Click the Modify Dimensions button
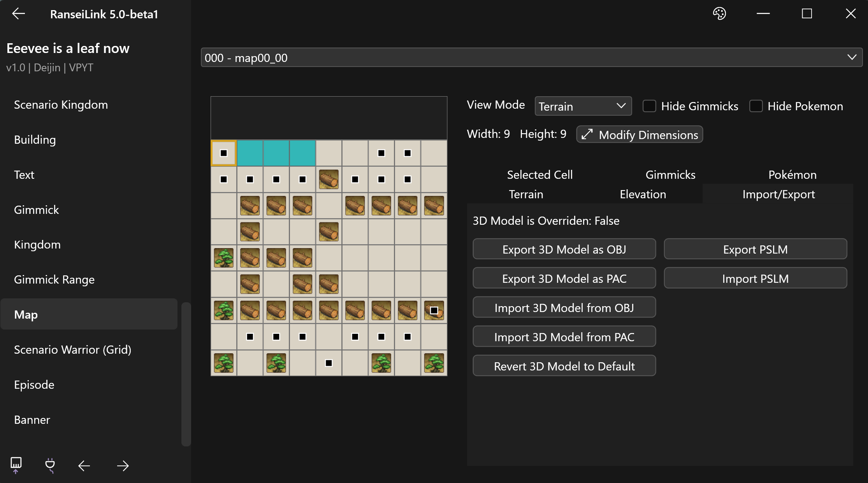The width and height of the screenshot is (868, 483). pyautogui.click(x=640, y=134)
